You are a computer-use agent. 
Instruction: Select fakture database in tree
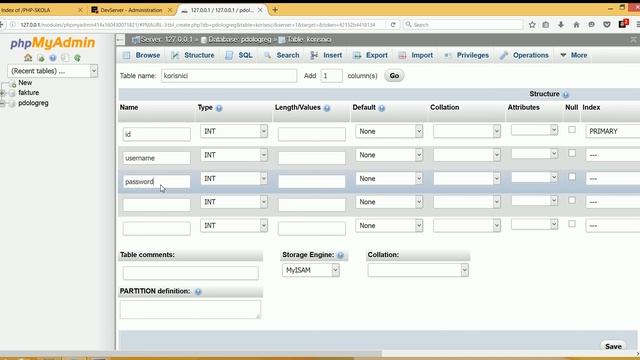29,93
